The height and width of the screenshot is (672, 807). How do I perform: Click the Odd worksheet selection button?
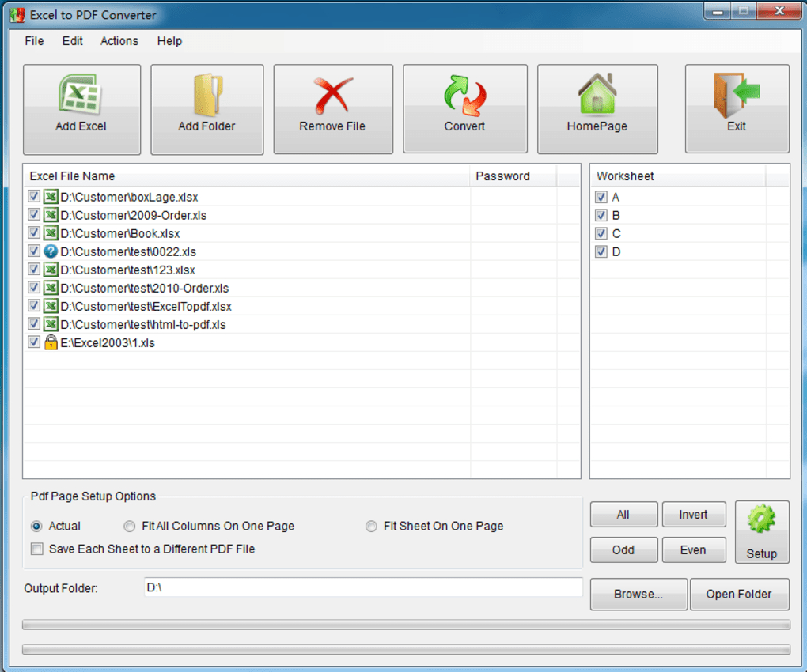point(623,549)
